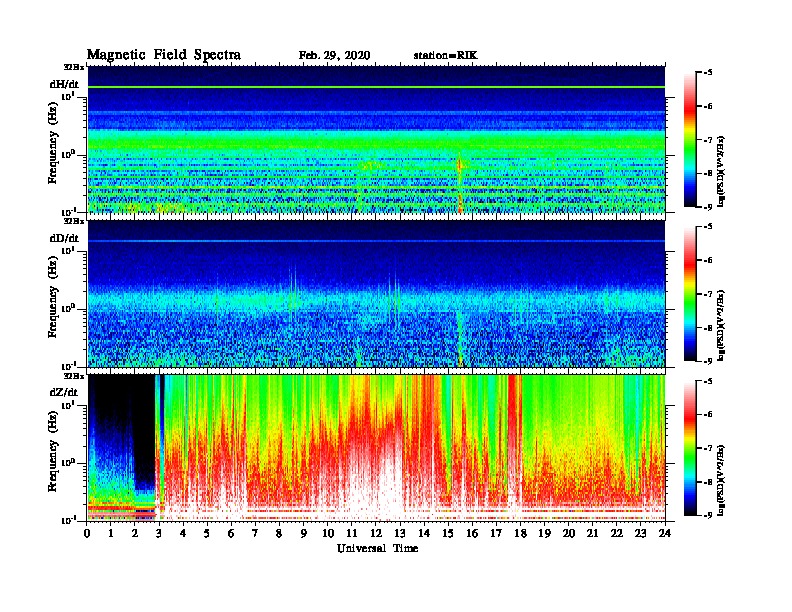
Task: Click the "8" hour tick label
Action: 279,533
